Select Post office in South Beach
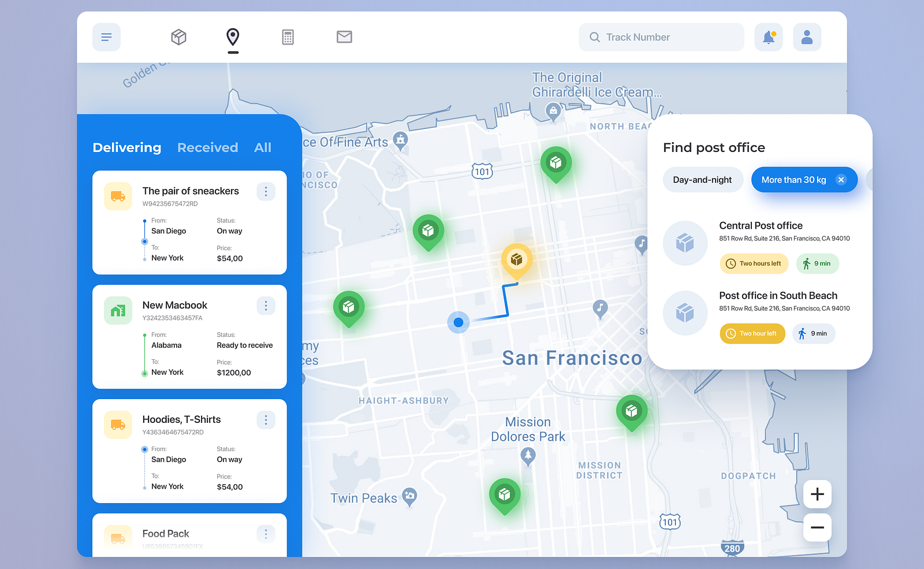This screenshot has width=924, height=569. pos(778,296)
